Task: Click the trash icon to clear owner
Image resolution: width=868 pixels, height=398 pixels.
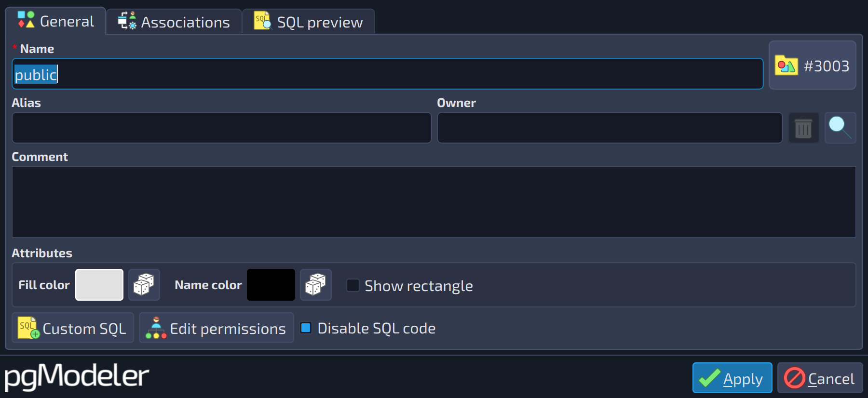Action: tap(803, 128)
